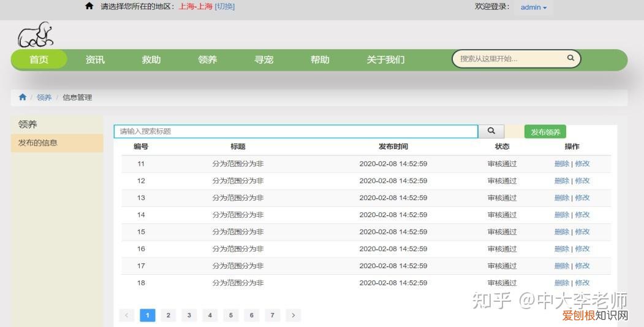Click 审核通过 status in row 14
644x327 pixels.
[x=502, y=215]
